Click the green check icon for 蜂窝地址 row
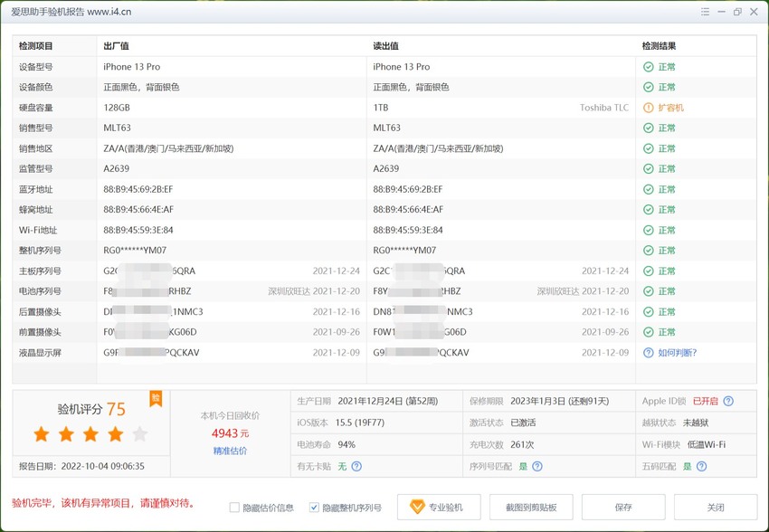This screenshot has height=532, width=769. [649, 209]
